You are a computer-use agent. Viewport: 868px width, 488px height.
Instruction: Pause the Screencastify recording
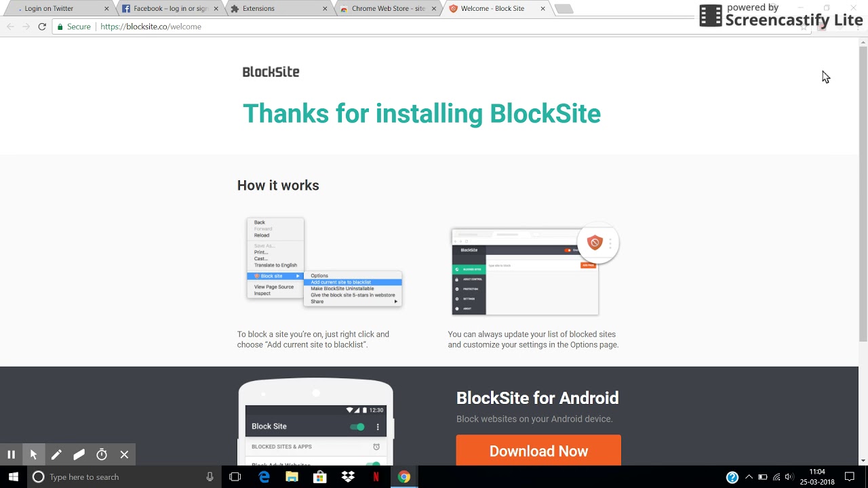(x=11, y=455)
